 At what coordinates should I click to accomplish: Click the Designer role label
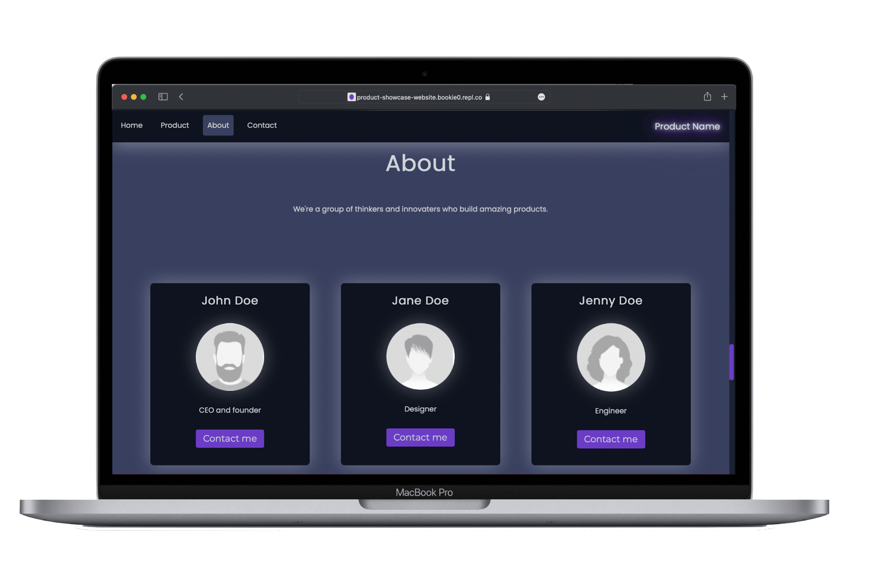click(x=420, y=409)
